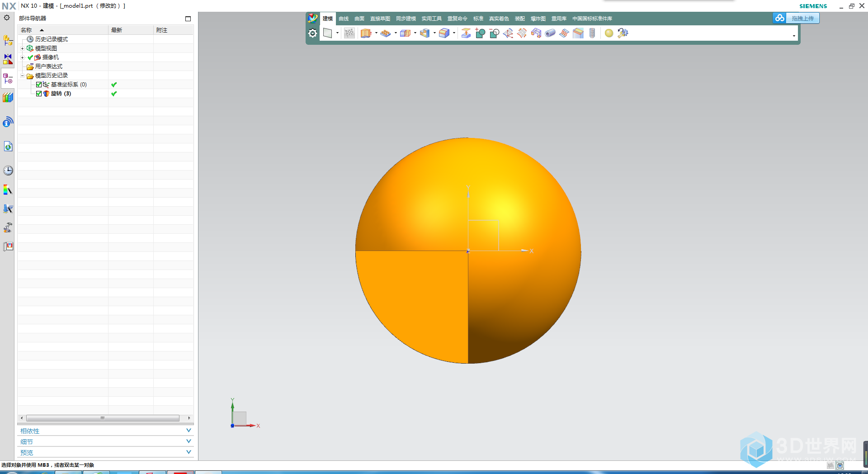Click the Tube cylinder icon

click(x=550, y=33)
